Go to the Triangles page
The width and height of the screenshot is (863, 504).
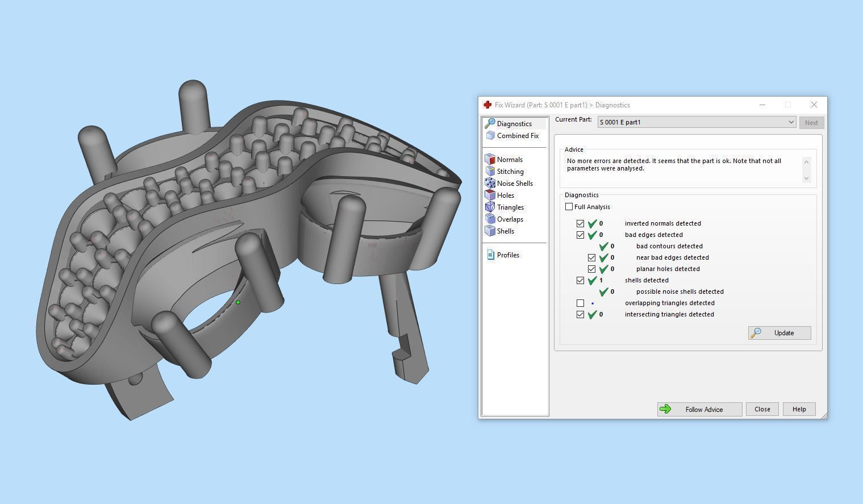coord(510,207)
